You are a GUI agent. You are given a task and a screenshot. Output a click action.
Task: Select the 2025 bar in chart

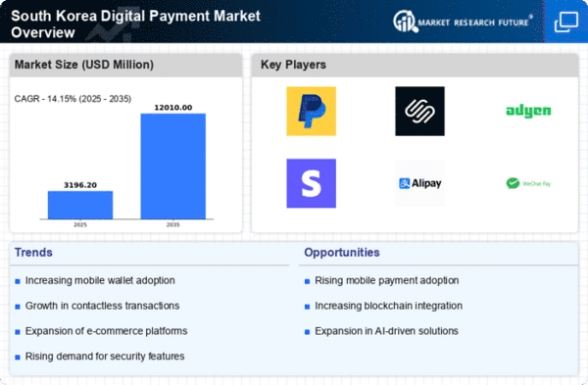[x=80, y=205]
